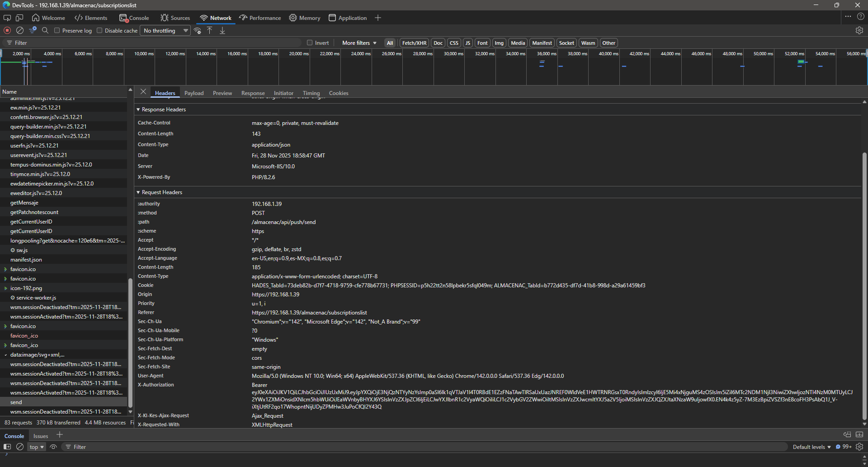Open the No throttling dropdown
Viewport: 868px width, 467px height.
[165, 30]
